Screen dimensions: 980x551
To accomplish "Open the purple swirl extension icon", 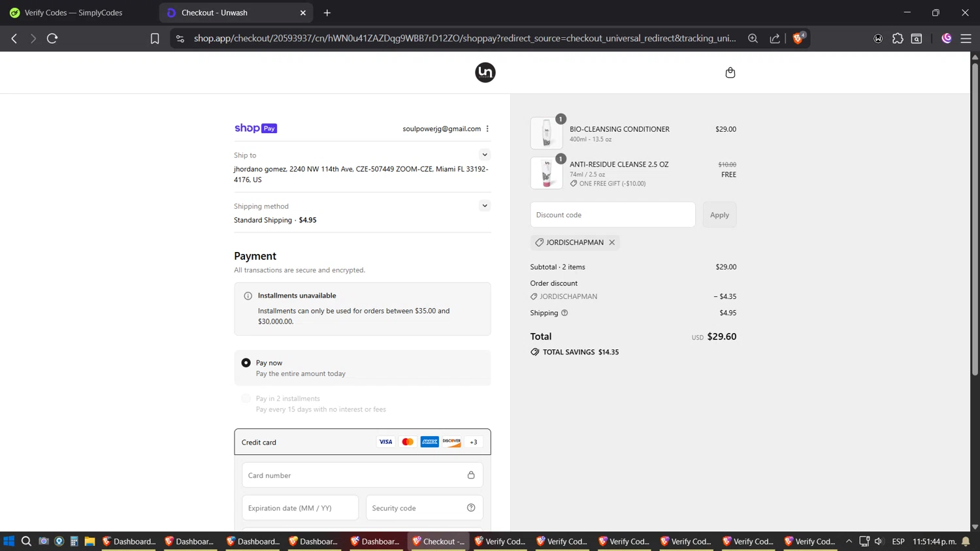I will point(947,39).
